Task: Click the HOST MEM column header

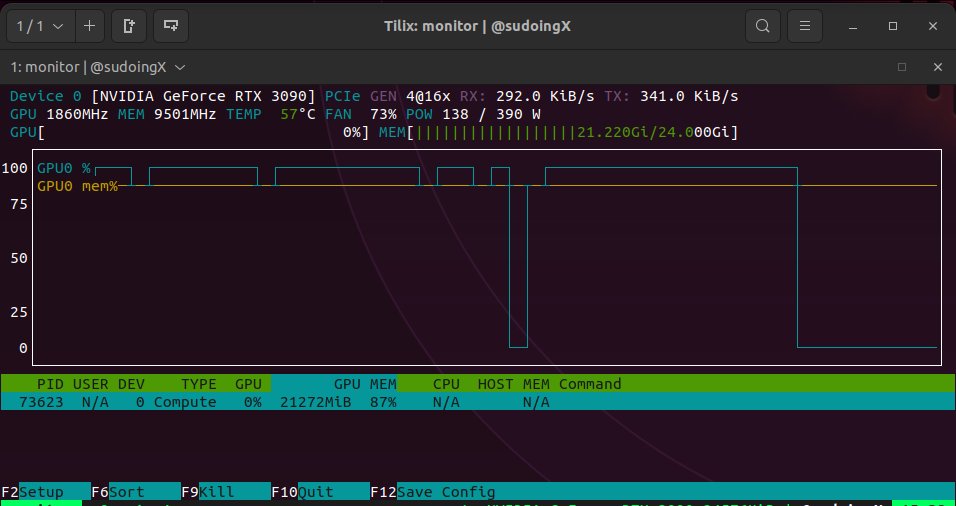Action: (513, 384)
